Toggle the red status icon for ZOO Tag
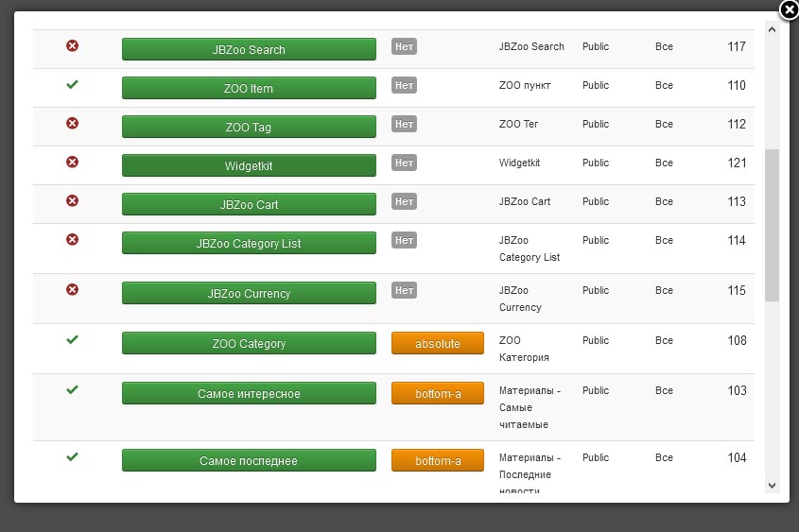799x532 pixels. [x=73, y=124]
